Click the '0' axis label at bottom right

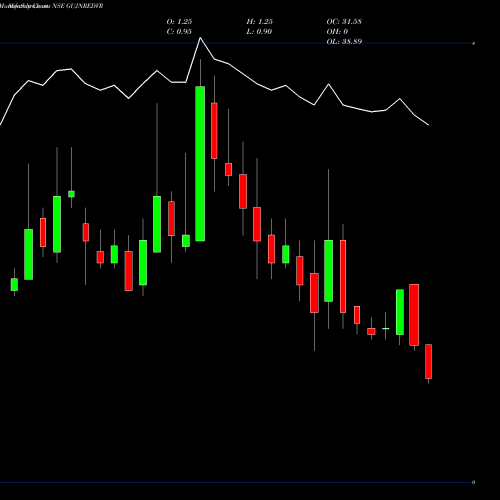tap(474, 482)
